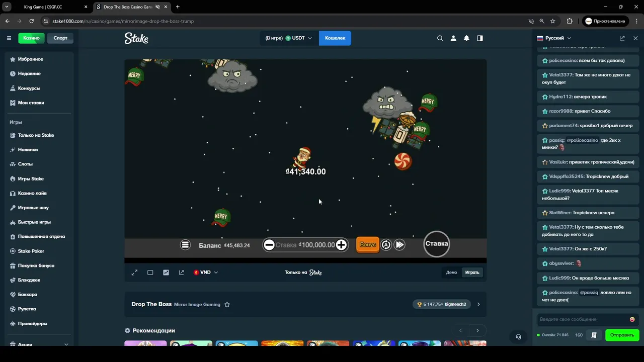The width and height of the screenshot is (644, 362).
Task: Switch to Спорт tab
Action: [x=60, y=38]
